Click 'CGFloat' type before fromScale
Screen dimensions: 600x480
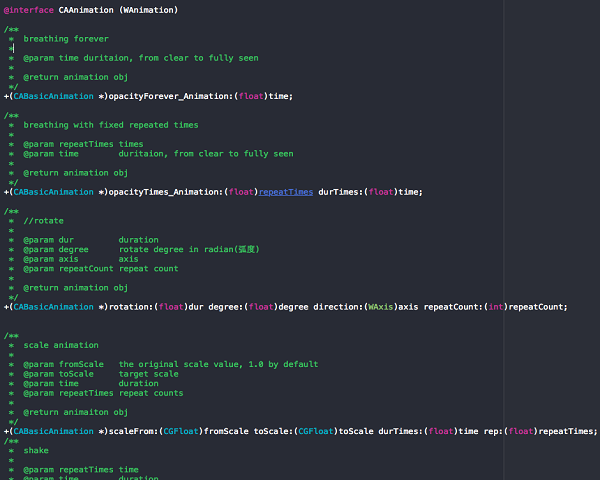pyautogui.click(x=181, y=431)
